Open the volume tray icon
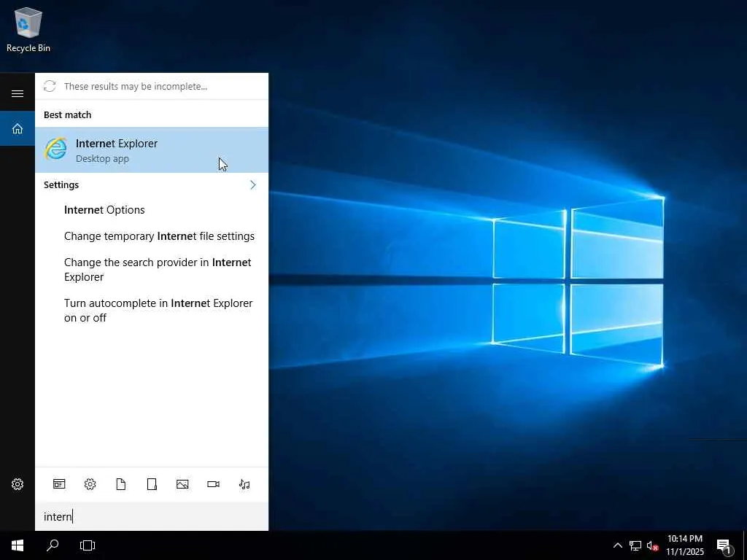Image resolution: width=747 pixels, height=560 pixels. (652, 545)
